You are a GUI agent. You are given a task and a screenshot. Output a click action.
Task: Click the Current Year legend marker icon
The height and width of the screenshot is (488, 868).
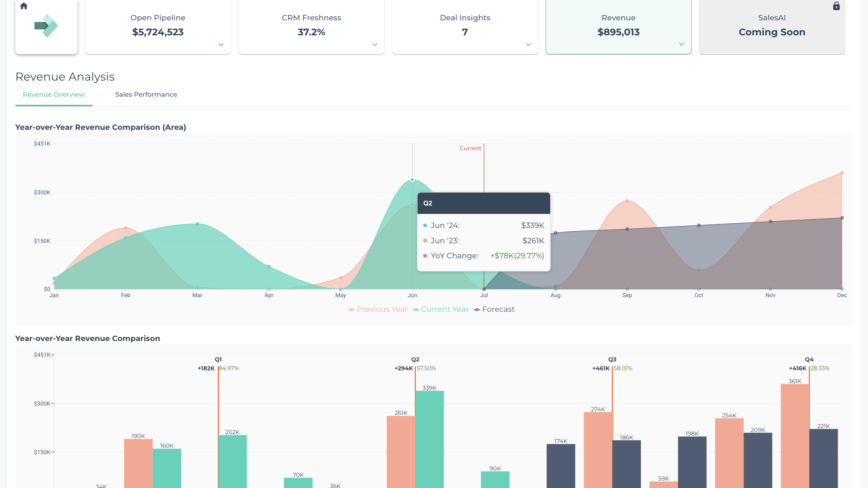(416, 309)
